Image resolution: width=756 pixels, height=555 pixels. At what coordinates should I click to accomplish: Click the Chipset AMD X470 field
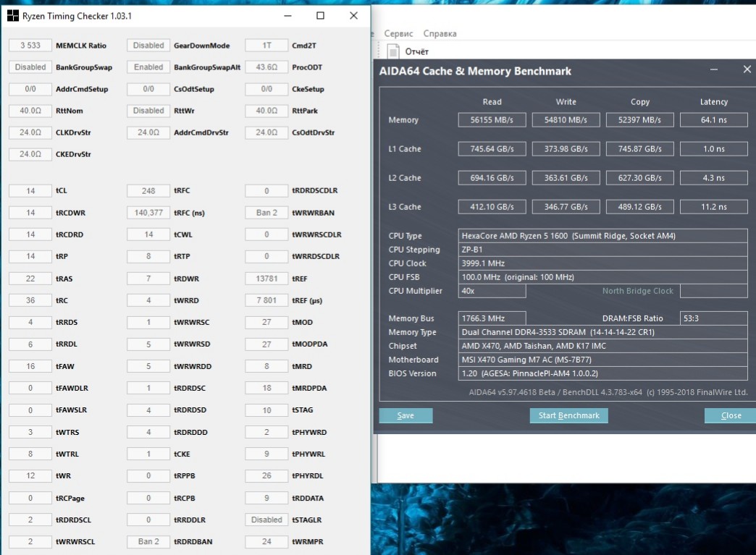[x=602, y=346]
